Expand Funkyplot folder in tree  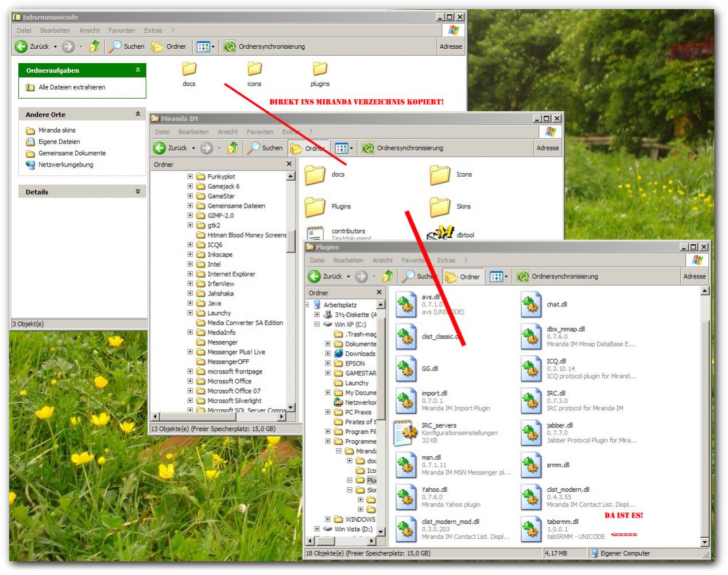point(190,177)
